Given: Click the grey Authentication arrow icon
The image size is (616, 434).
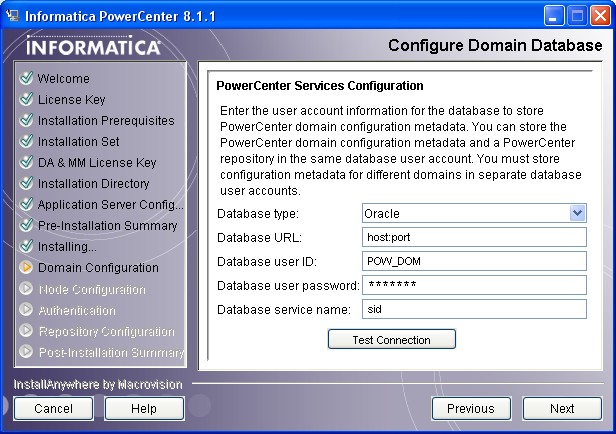Looking at the screenshot, I should point(26,309).
